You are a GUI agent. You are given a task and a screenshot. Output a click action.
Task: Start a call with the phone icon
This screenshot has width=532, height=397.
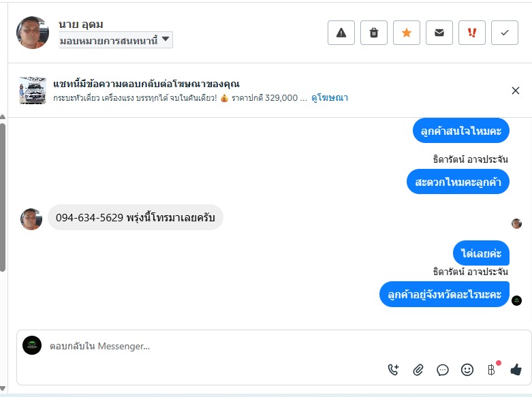coord(393,370)
